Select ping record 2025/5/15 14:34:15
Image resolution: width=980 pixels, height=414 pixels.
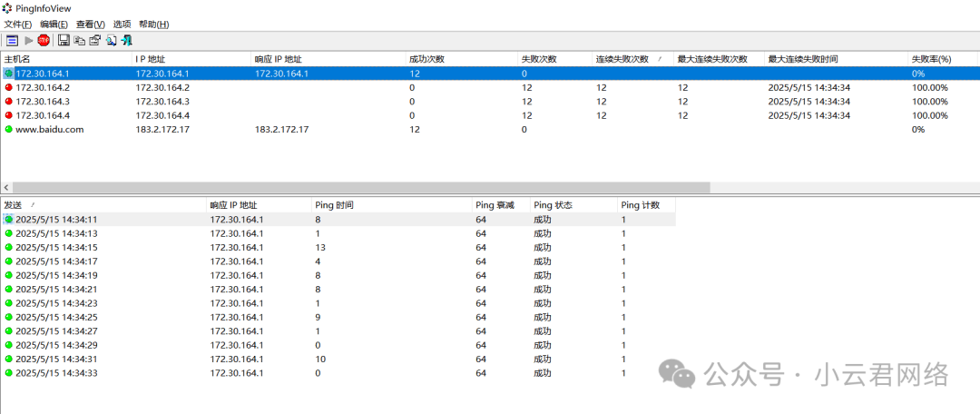click(338, 247)
